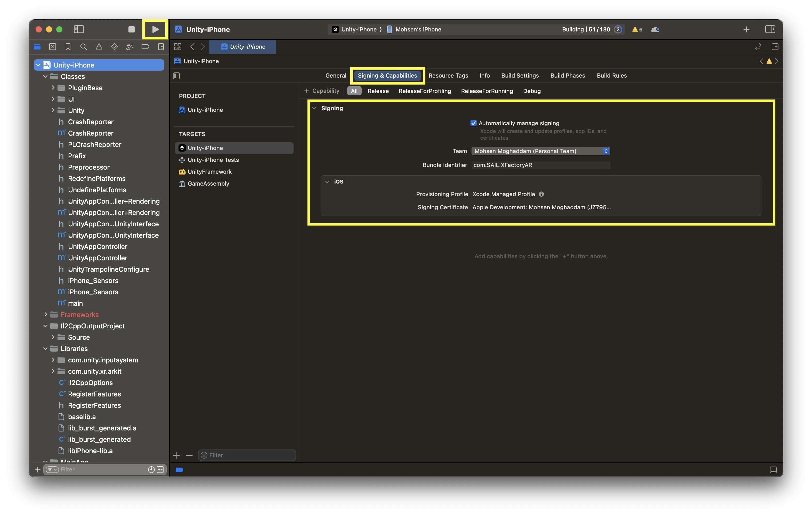Open the Issue navigator warning icon
The width and height of the screenshot is (812, 515).
coord(99,47)
